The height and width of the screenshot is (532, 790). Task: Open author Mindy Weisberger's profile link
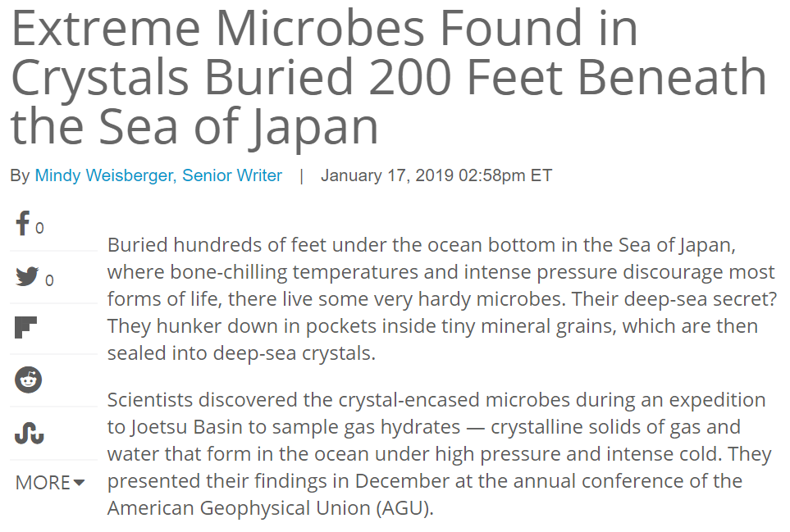(103, 175)
